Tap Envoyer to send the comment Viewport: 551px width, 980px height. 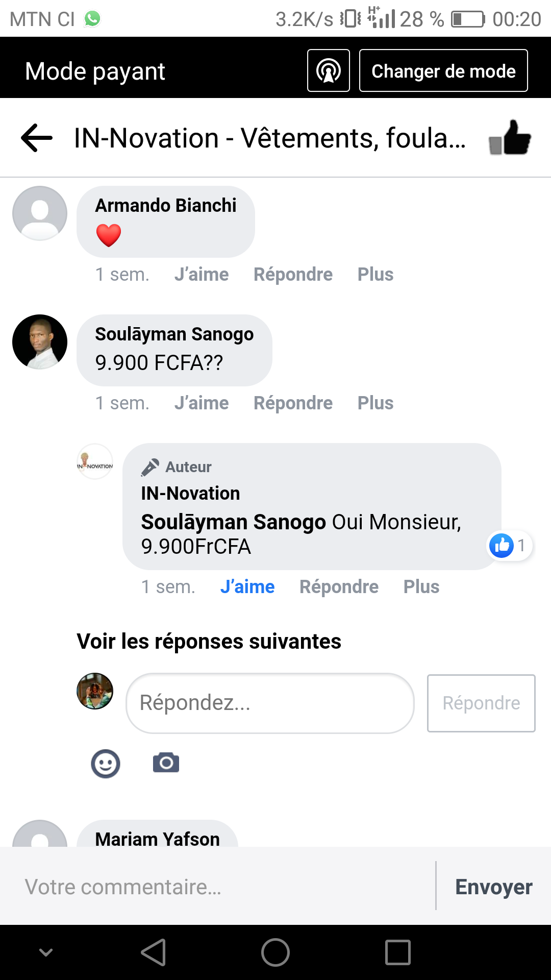[493, 887]
